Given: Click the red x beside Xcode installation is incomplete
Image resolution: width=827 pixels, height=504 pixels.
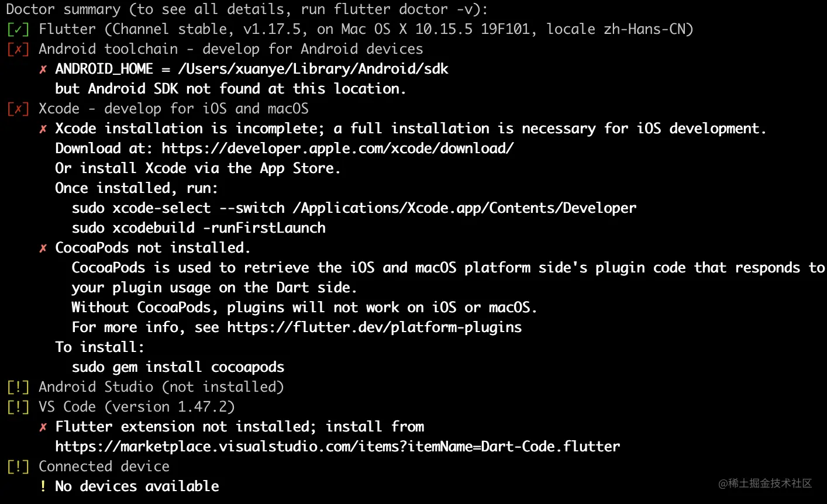Looking at the screenshot, I should click(43, 129).
